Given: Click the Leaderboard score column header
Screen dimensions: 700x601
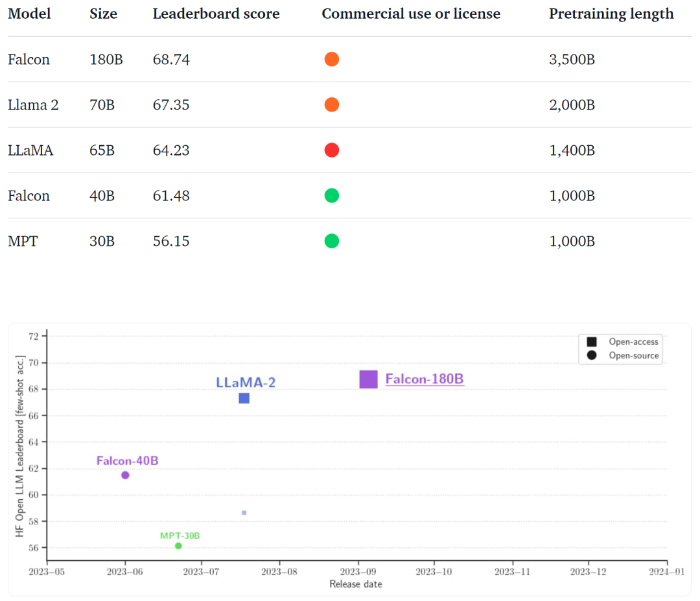Looking at the screenshot, I should 216,14.
